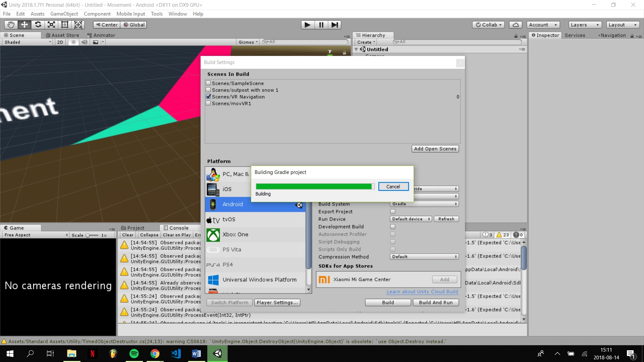644x362 pixels.
Task: Cancel the Gradle build
Action: pyautogui.click(x=393, y=186)
